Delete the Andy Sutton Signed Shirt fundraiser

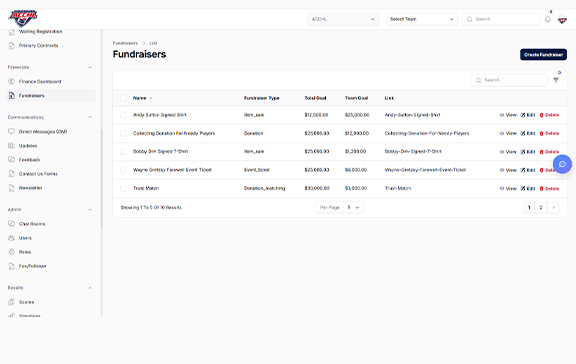coord(549,115)
